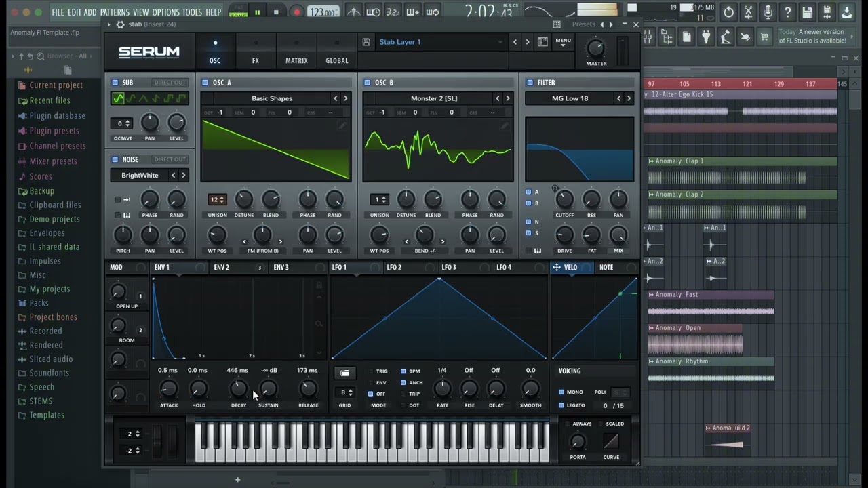The width and height of the screenshot is (868, 488).
Task: Click the microphone icon in FL toolbar
Action: click(x=768, y=12)
